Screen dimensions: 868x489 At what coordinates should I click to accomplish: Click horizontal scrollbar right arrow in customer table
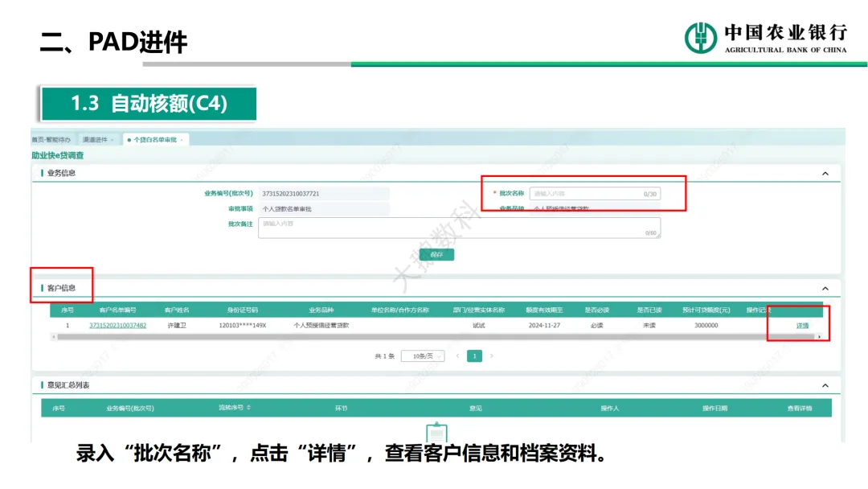(x=819, y=337)
